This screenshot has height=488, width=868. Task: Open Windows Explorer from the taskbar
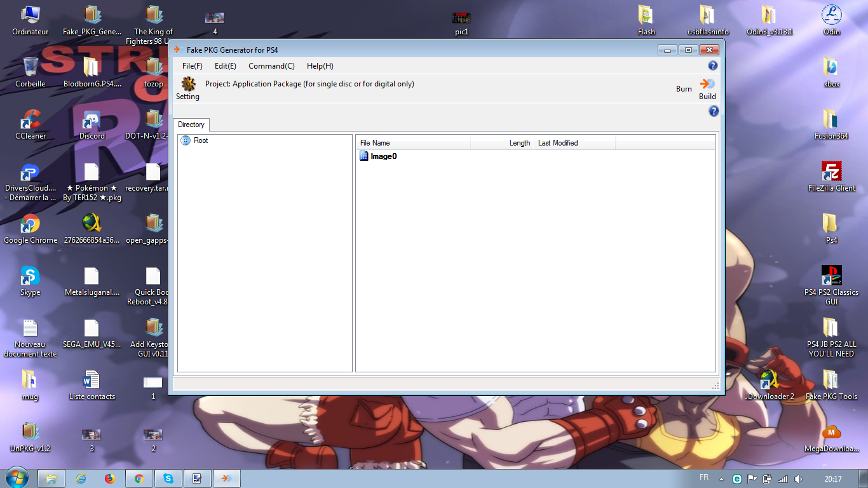[x=51, y=478]
